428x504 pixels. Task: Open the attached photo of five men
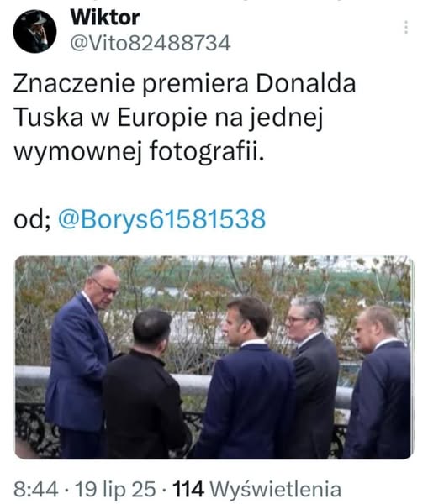coord(214,357)
